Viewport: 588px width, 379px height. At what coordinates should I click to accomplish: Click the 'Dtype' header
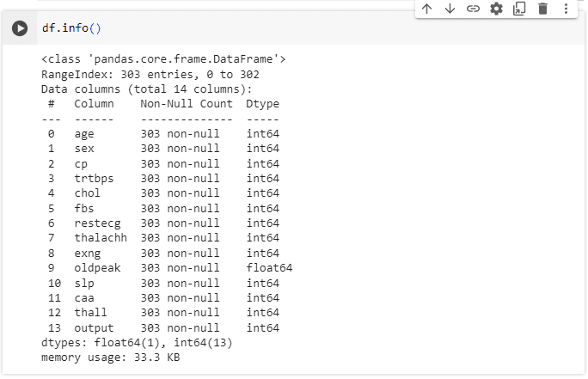262,104
